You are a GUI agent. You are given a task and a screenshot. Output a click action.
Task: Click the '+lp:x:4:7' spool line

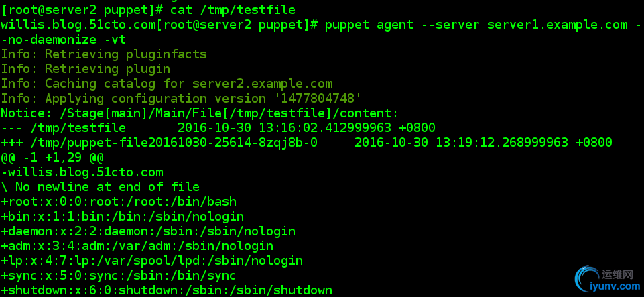(152, 261)
